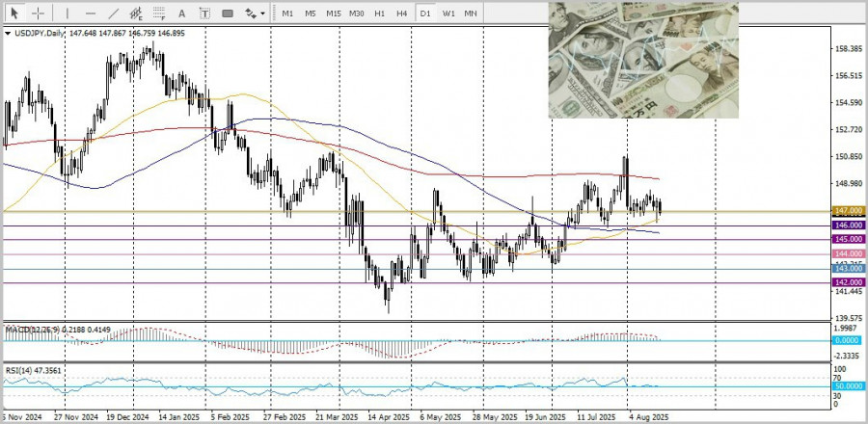Choose the text label tool

coord(204,13)
